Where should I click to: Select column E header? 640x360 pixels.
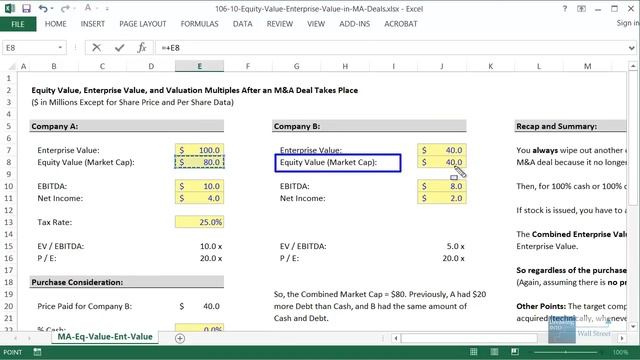point(199,66)
